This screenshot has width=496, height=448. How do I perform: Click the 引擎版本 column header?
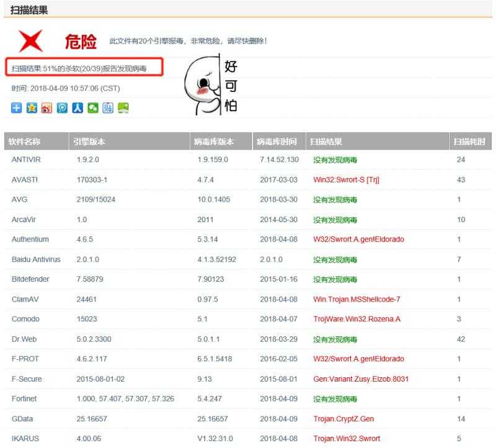(129, 141)
